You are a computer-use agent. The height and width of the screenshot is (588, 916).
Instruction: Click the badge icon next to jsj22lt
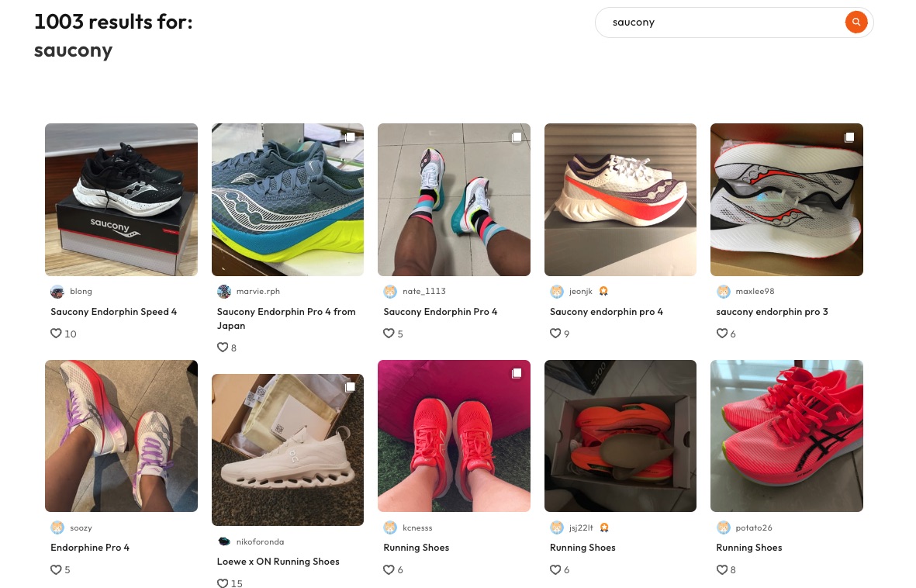click(x=603, y=527)
